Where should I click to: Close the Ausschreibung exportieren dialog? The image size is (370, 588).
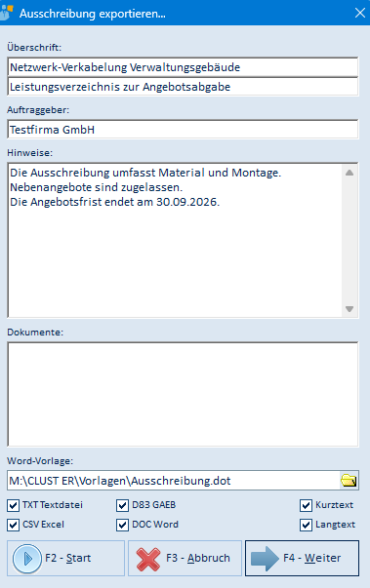360,13
